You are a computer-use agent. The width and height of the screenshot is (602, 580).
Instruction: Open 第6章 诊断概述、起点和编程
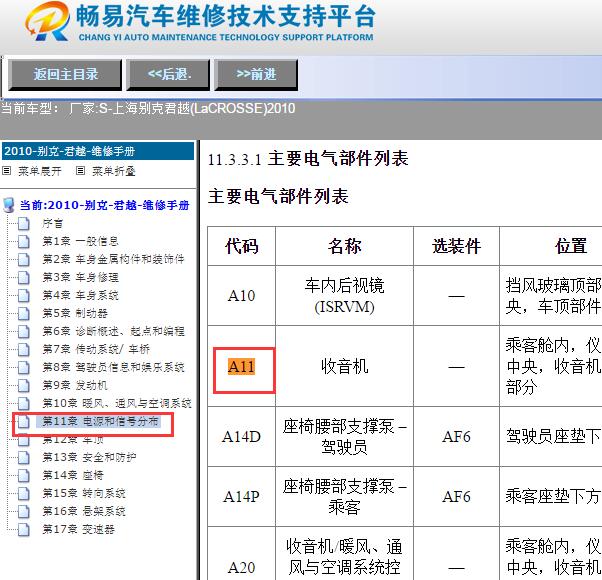coord(113,331)
